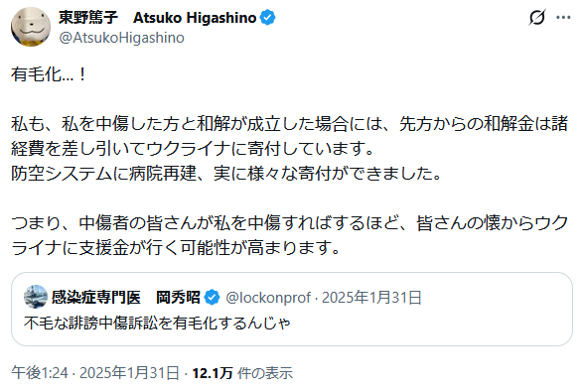
Task: Open Atsuko Higashino's profile avatar
Action: [31, 27]
